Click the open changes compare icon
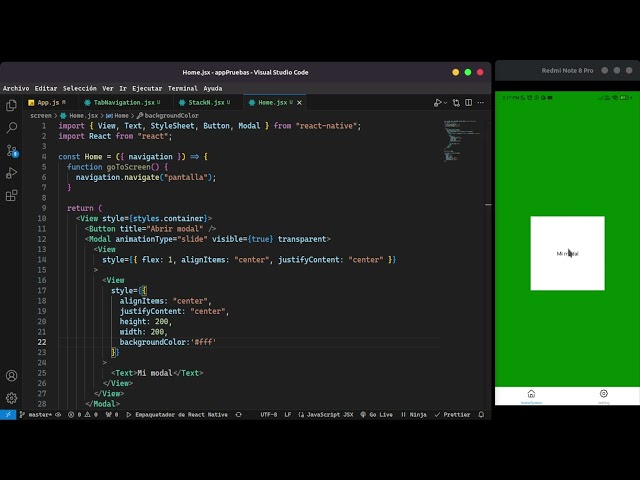 [456, 103]
